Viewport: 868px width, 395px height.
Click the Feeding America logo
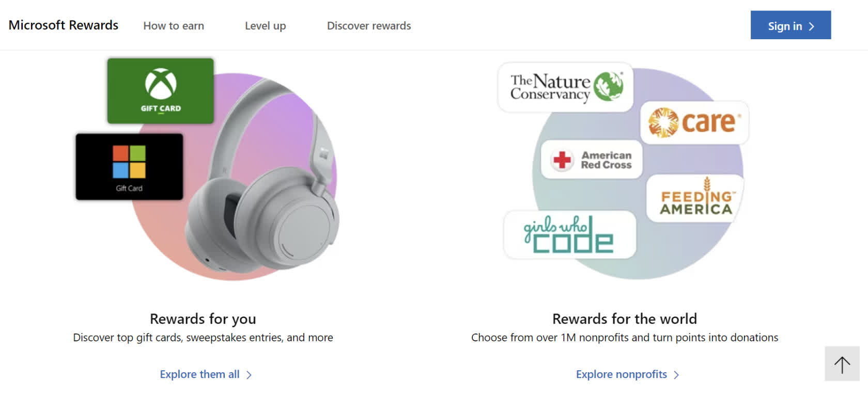pos(695,199)
